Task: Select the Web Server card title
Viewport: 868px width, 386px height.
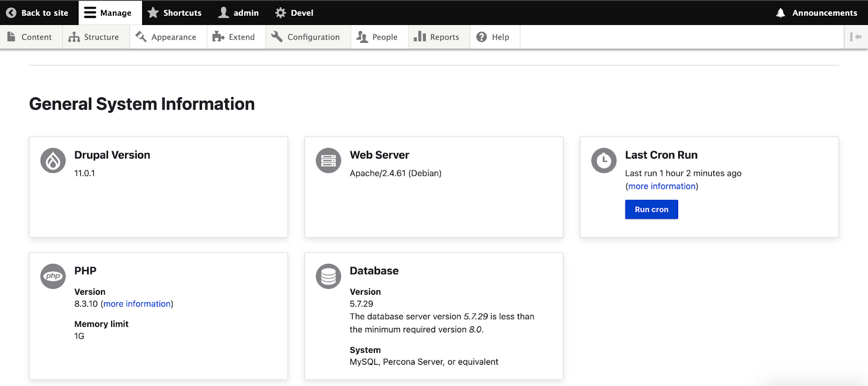Action: pos(379,155)
